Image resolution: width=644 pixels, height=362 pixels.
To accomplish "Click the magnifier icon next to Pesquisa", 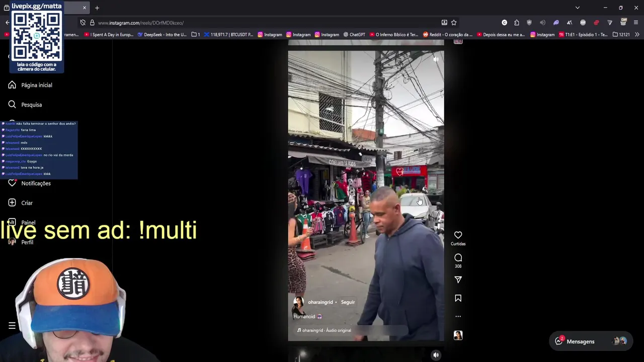I will tap(12, 105).
